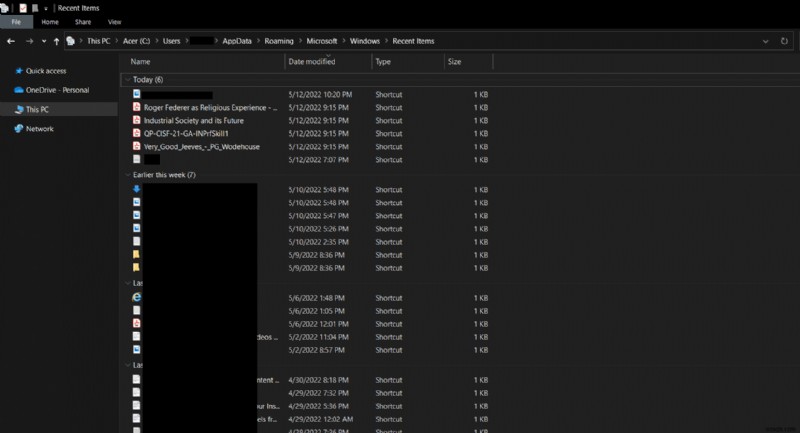Image resolution: width=800 pixels, height=433 pixels.
Task: Open recent locations dropdown arrow
Action: click(44, 41)
